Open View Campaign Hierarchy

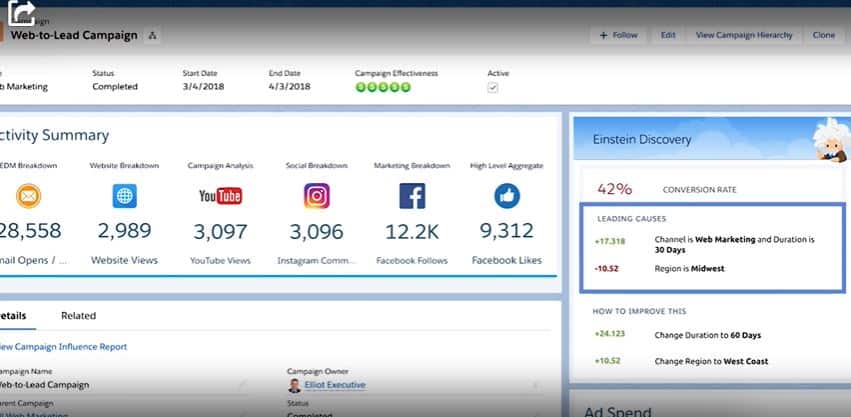tap(744, 35)
